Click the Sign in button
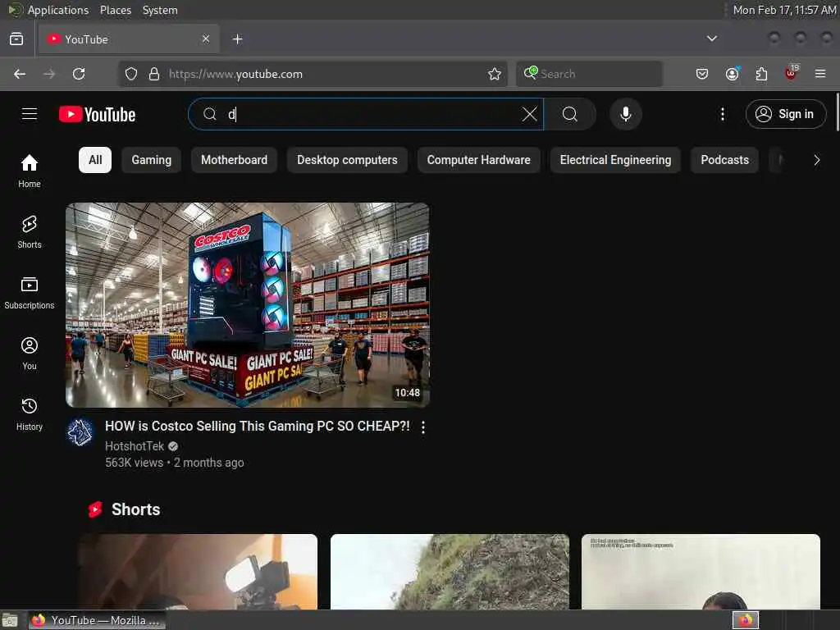Image resolution: width=840 pixels, height=630 pixels. (x=785, y=114)
